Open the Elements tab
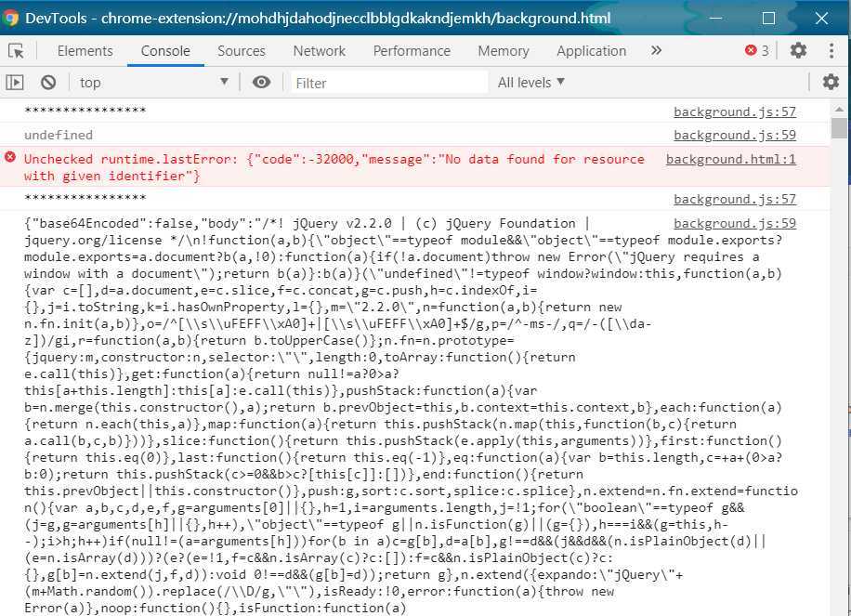Screen dimensions: 851x616 (85, 51)
